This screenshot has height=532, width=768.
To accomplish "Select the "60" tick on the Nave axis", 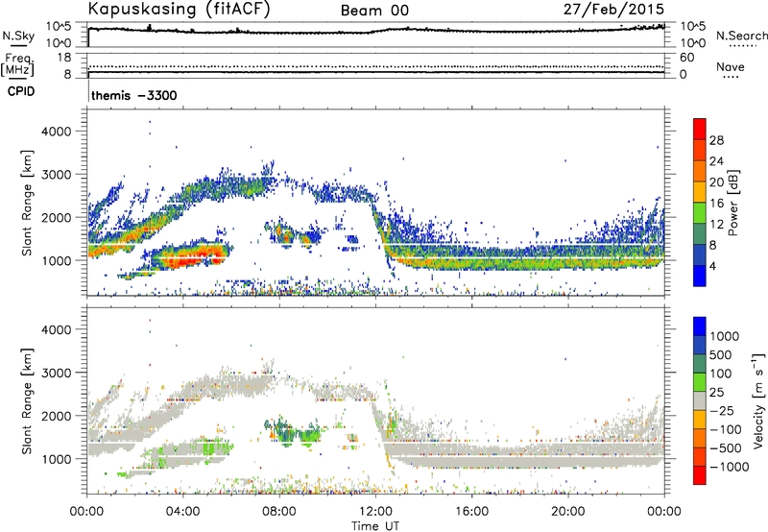I will click(x=686, y=58).
